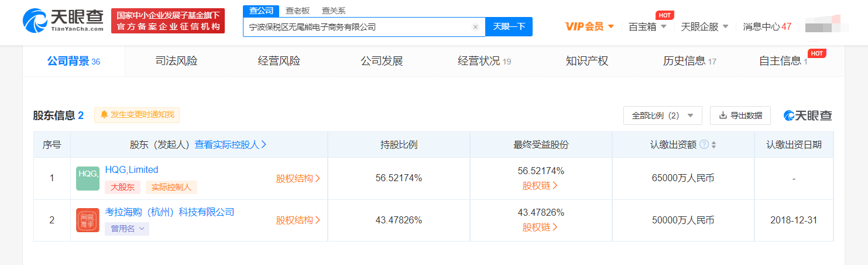Open the 公司背景 tab
Viewport: 868px width, 265px height.
point(74,61)
